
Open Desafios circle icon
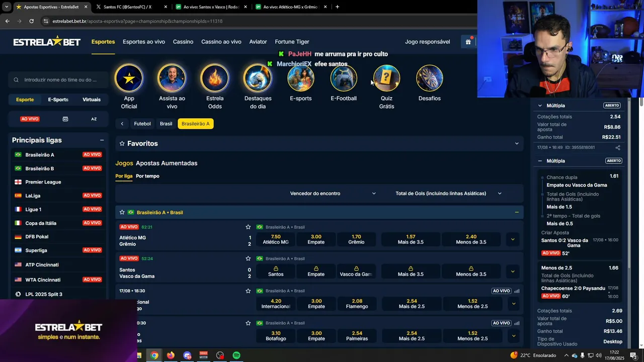(430, 78)
